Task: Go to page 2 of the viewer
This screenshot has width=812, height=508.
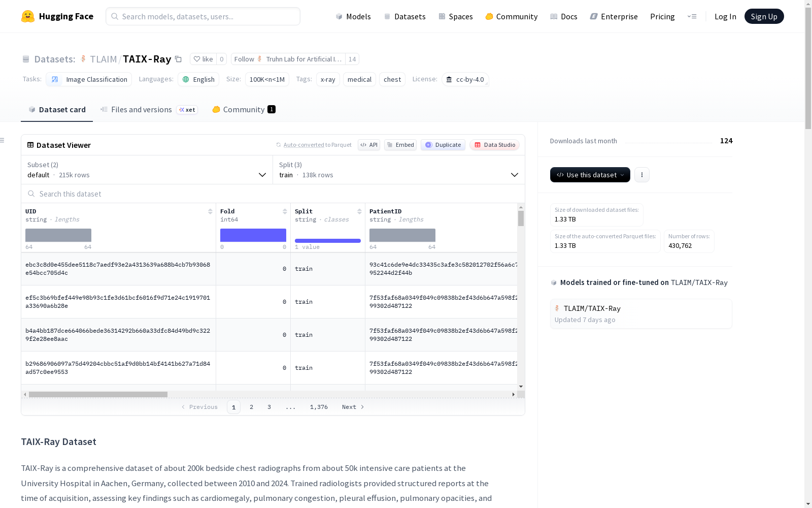Action: pyautogui.click(x=251, y=407)
